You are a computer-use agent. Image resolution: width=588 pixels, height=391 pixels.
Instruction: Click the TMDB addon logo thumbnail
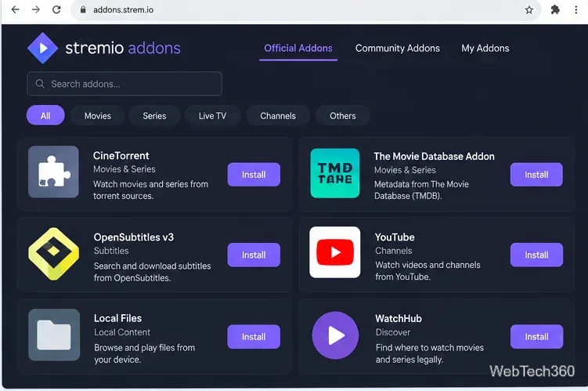coord(335,173)
